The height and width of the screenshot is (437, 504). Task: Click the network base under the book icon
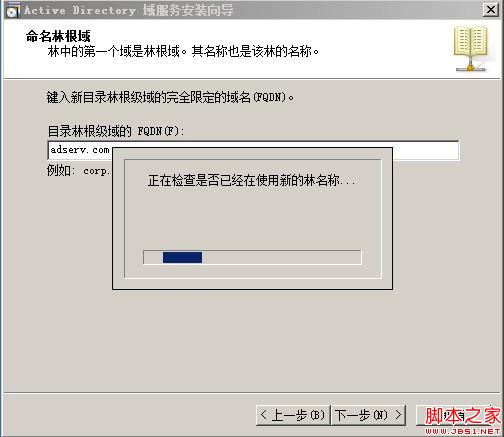(x=470, y=67)
